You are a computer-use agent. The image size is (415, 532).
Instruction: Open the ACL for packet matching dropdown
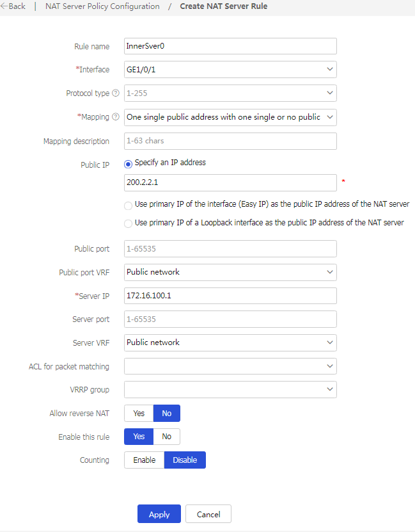pyautogui.click(x=230, y=366)
